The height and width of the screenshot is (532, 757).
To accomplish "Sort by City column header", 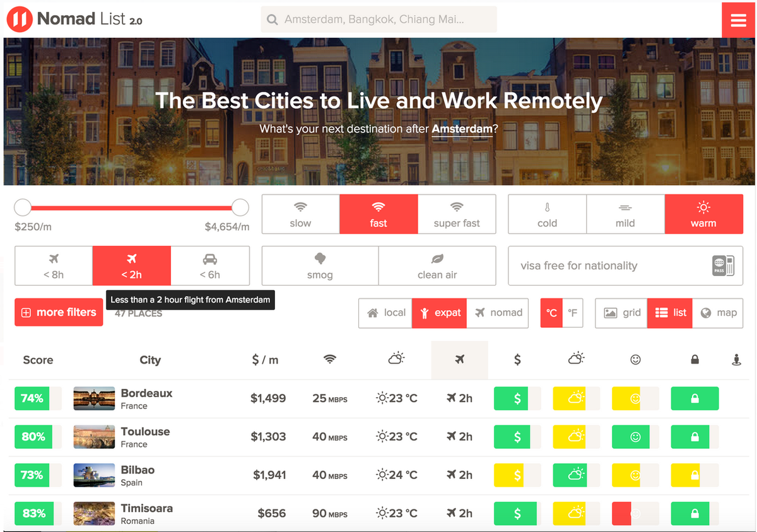I will click(150, 360).
